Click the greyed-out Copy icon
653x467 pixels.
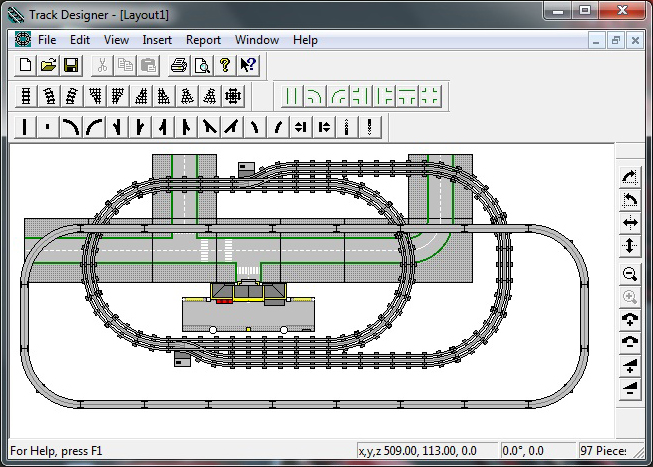125,65
